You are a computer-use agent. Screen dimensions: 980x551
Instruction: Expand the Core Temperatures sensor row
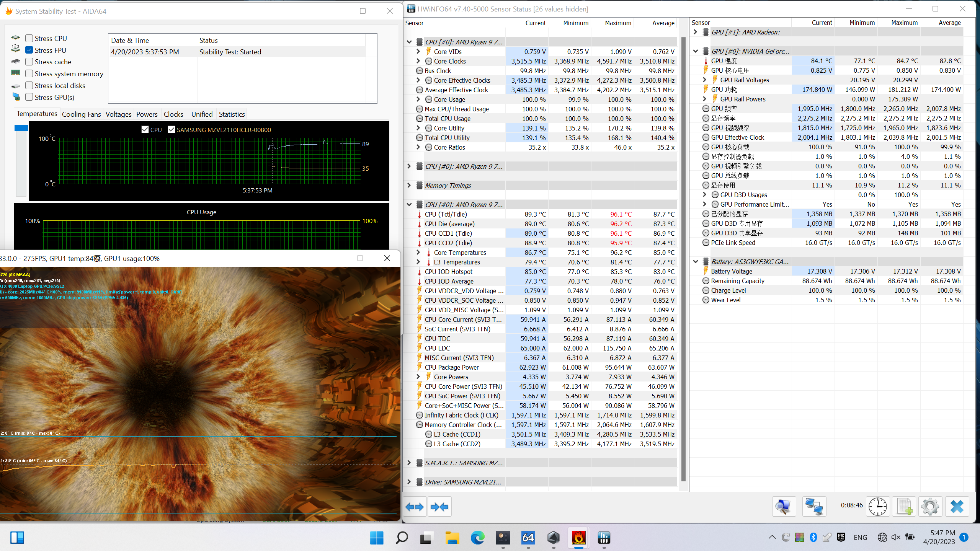(418, 253)
